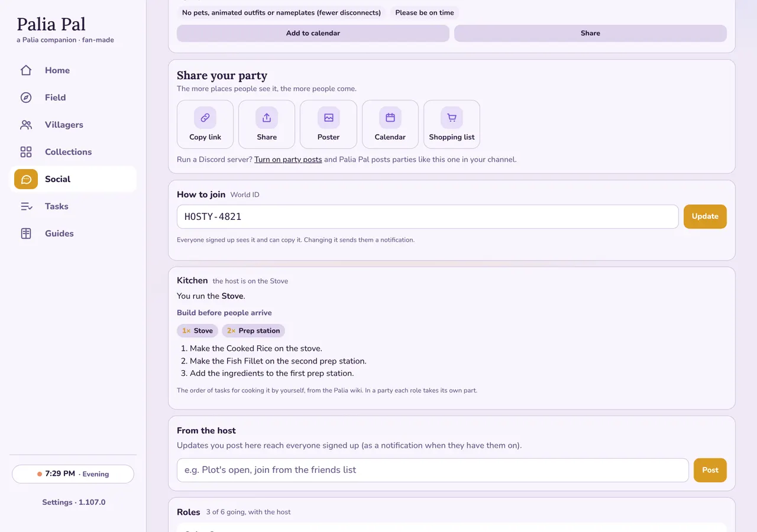Screen dimensions: 757x532
Task: Click the Tasks checklist icon
Action: tap(26, 206)
